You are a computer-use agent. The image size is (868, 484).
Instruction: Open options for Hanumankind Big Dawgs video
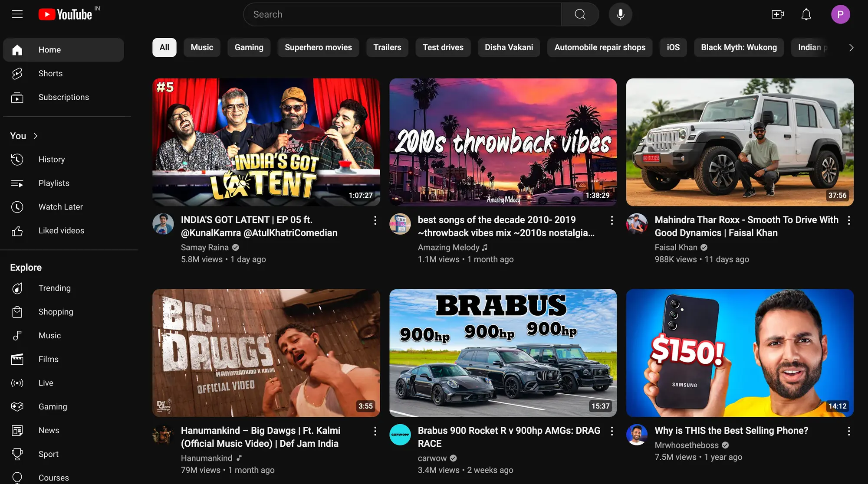375,431
